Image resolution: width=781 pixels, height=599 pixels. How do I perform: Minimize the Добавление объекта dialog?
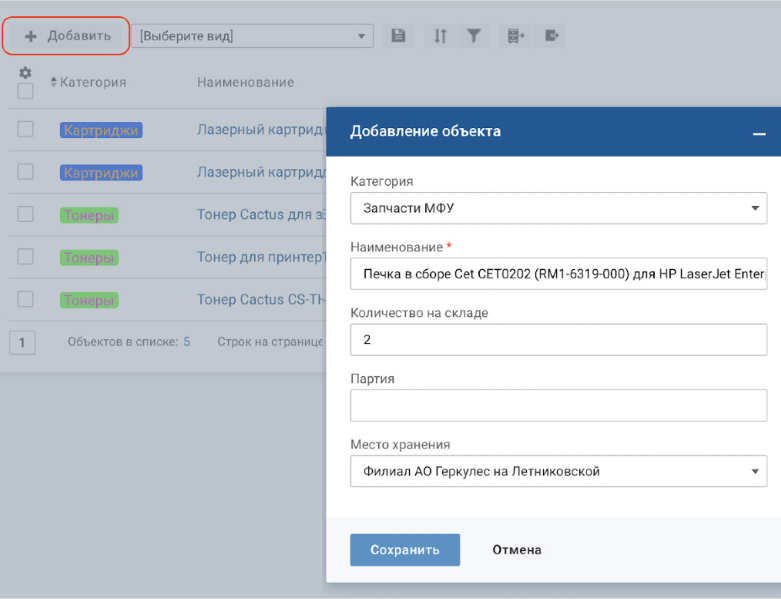pyautogui.click(x=759, y=133)
